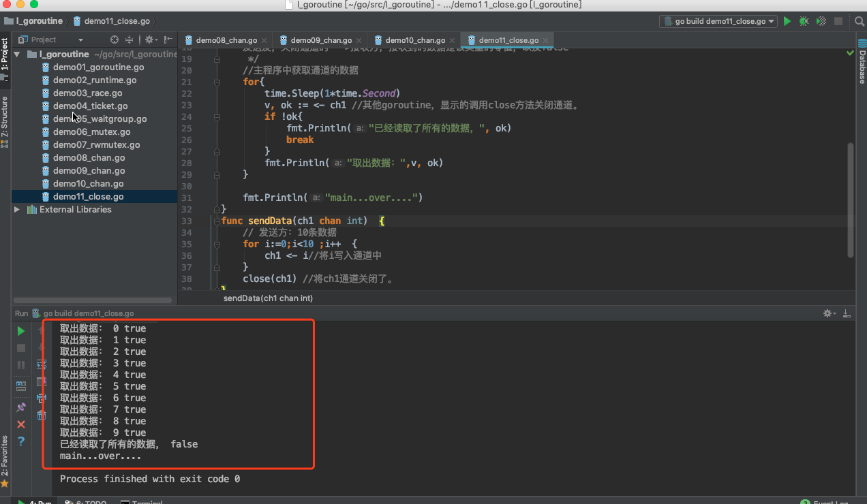The image size is (867, 504).
Task: Click the red X to close Run tab
Action: point(21,424)
